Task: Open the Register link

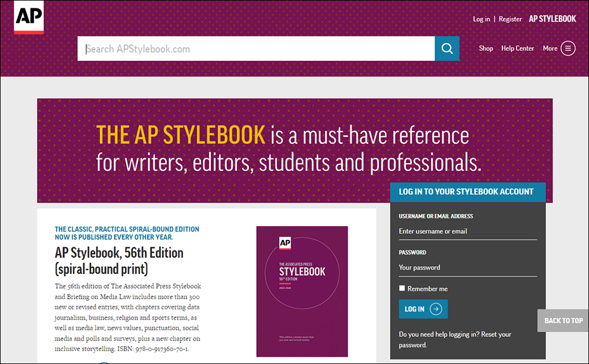Action: click(510, 19)
